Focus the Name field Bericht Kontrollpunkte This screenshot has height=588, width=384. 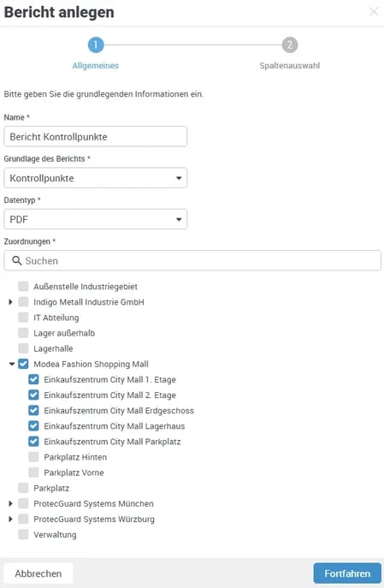[x=96, y=136]
